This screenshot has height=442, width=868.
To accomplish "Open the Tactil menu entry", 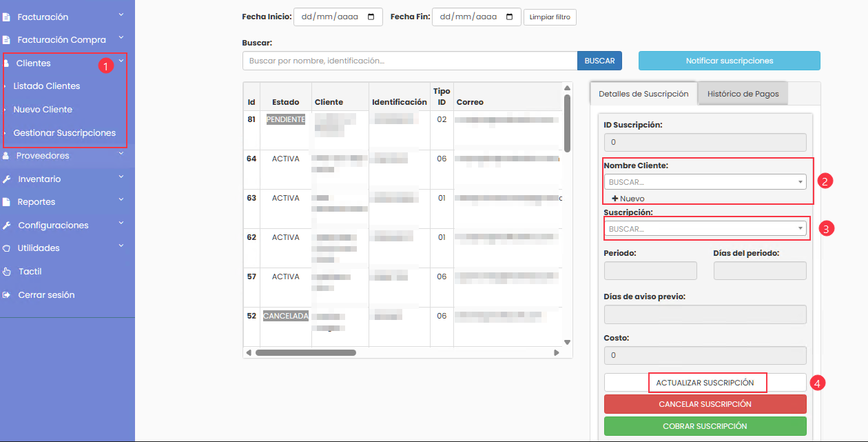I will pos(30,272).
